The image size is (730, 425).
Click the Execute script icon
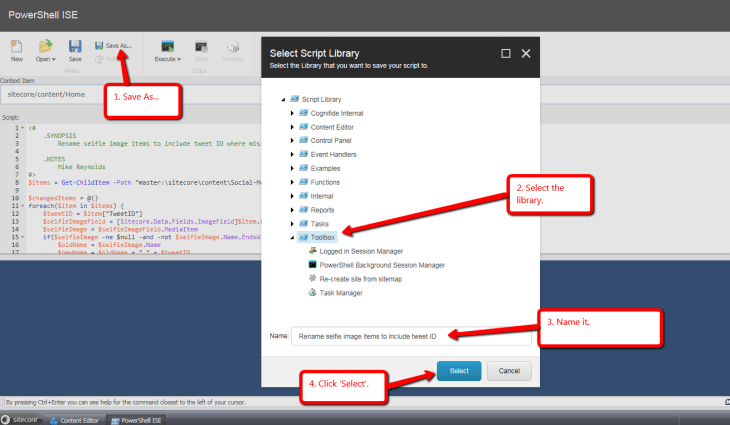167,47
